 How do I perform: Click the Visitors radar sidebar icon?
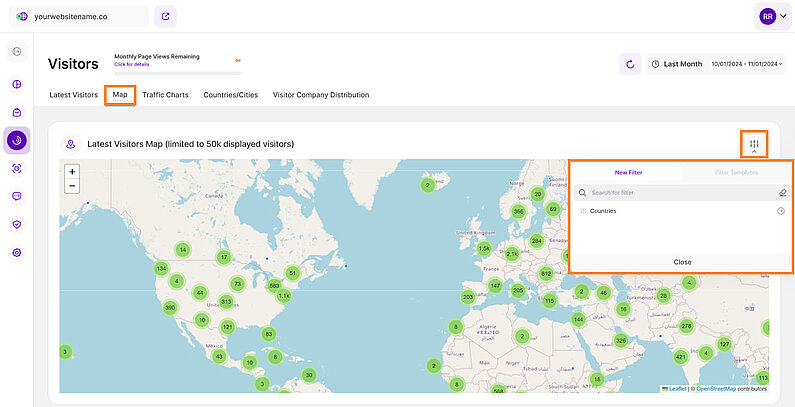point(17,140)
